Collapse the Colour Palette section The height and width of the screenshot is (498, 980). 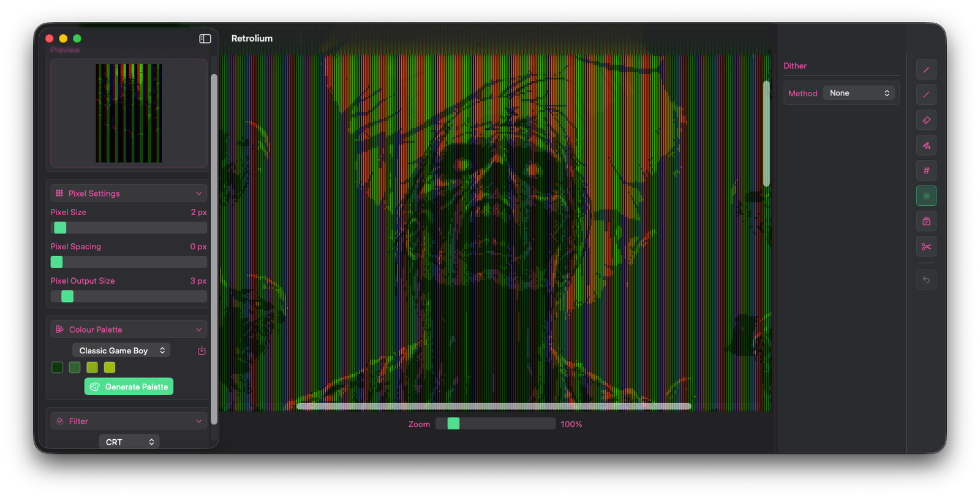pyautogui.click(x=199, y=330)
